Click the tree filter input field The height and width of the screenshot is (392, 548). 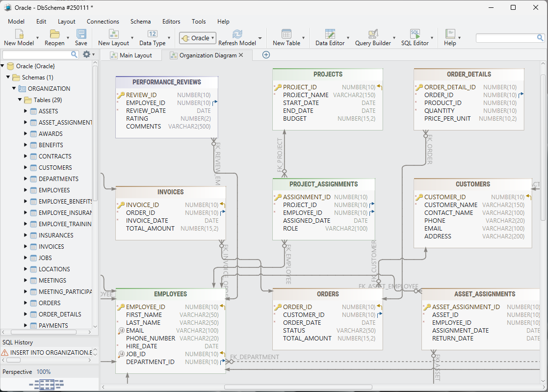36,54
